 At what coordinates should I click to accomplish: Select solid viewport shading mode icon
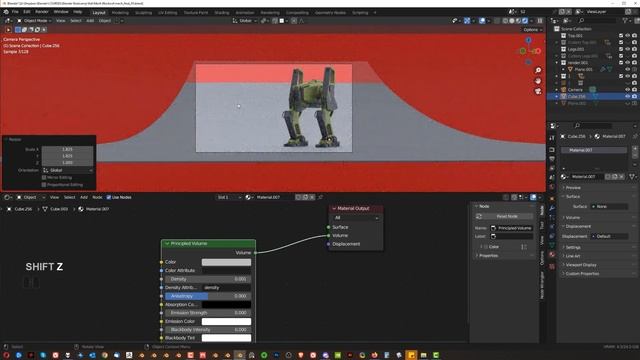point(512,20)
